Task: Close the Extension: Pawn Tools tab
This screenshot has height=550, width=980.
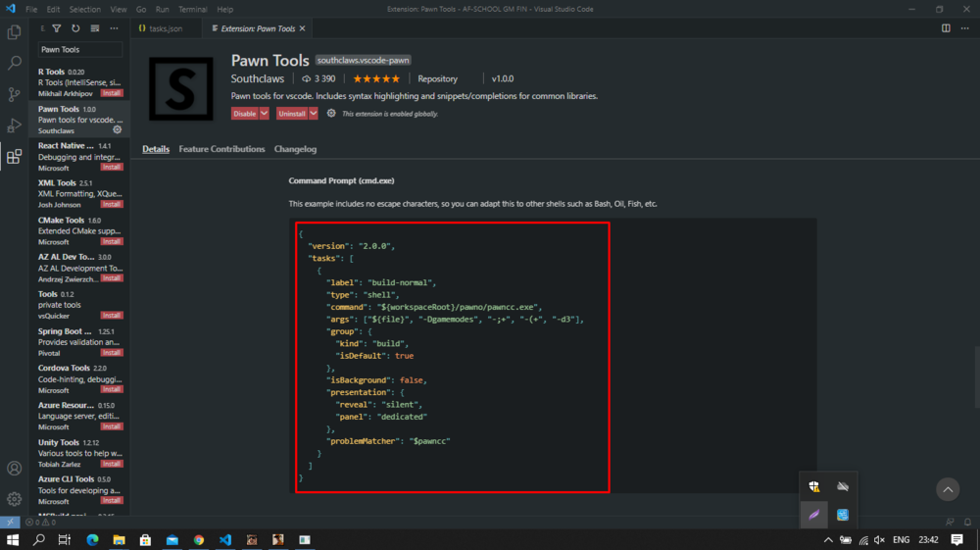Action: coord(303,28)
